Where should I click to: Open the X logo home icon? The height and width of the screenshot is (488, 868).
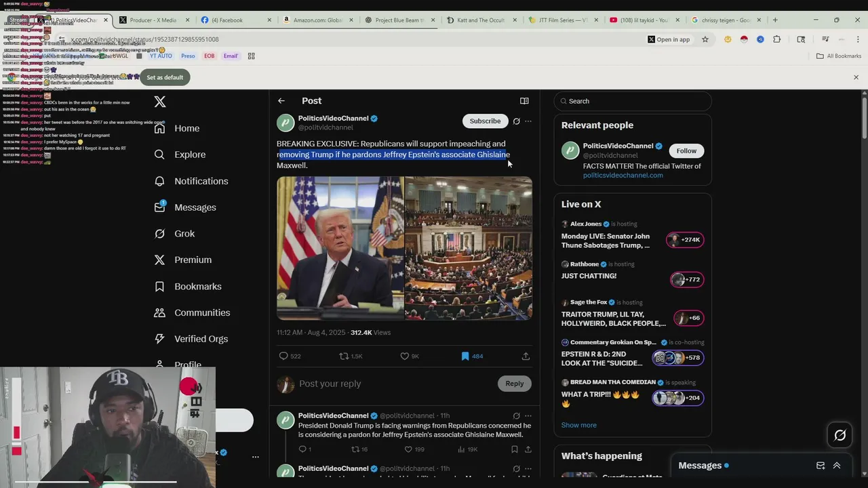pyautogui.click(x=160, y=102)
